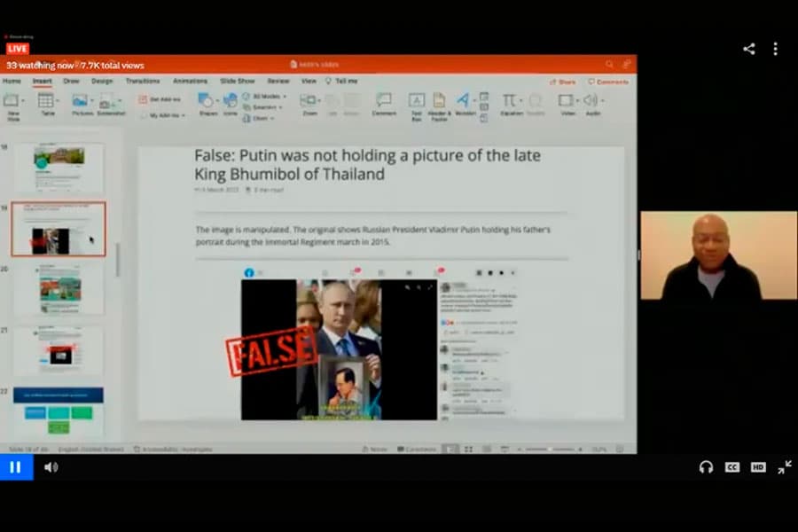Insert Header & Footer
Image resolution: width=798 pixels, height=532 pixels.
click(x=439, y=107)
